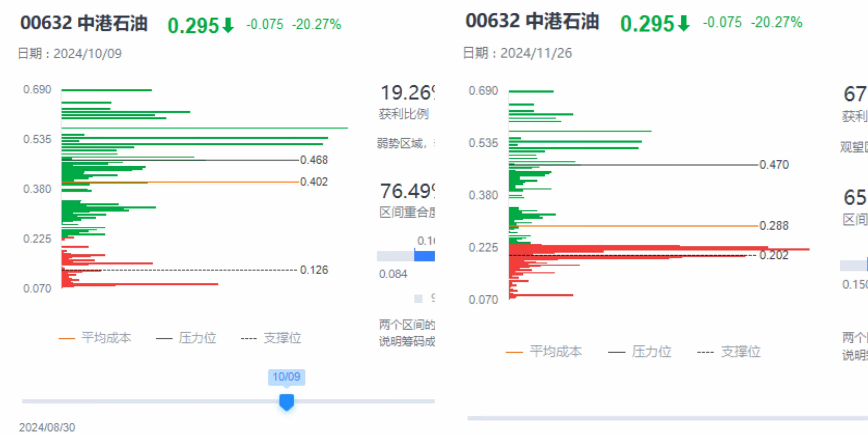Image resolution: width=868 pixels, height=434 pixels.
Task: Click the left panel change value -0.075
Action: [x=265, y=24]
